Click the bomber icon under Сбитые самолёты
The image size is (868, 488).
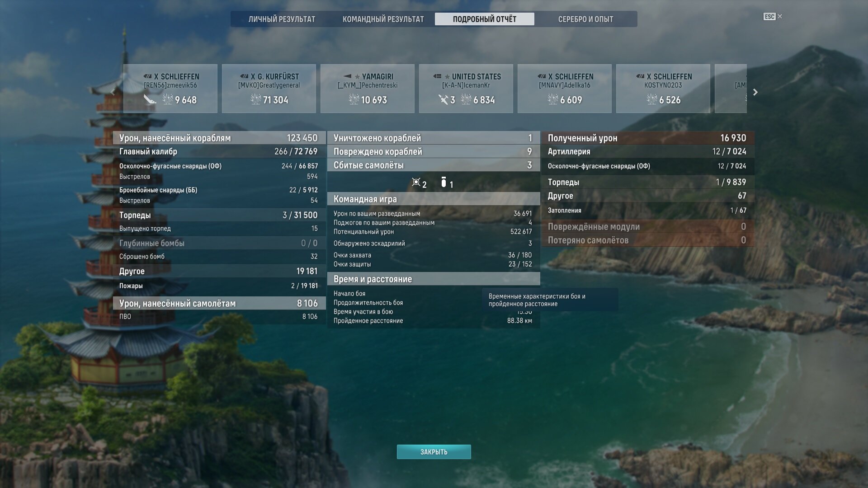(x=443, y=182)
